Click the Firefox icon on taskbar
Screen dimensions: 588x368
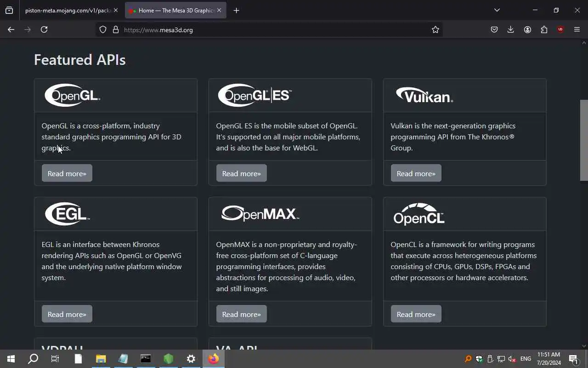tap(214, 359)
